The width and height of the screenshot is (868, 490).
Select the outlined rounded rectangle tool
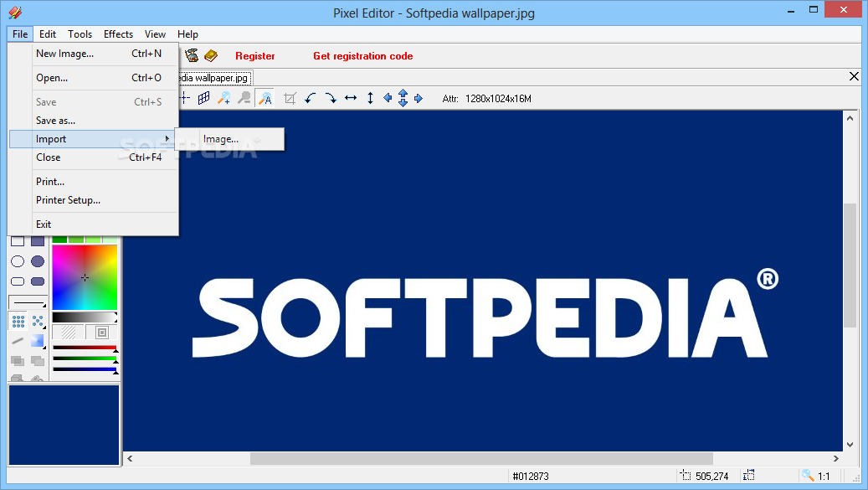click(18, 281)
